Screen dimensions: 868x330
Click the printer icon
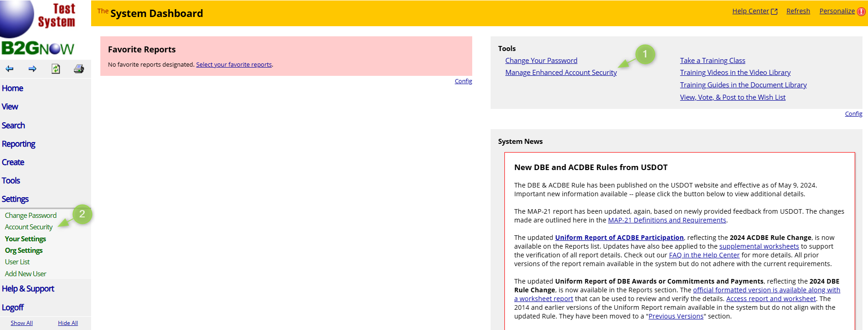click(x=79, y=69)
